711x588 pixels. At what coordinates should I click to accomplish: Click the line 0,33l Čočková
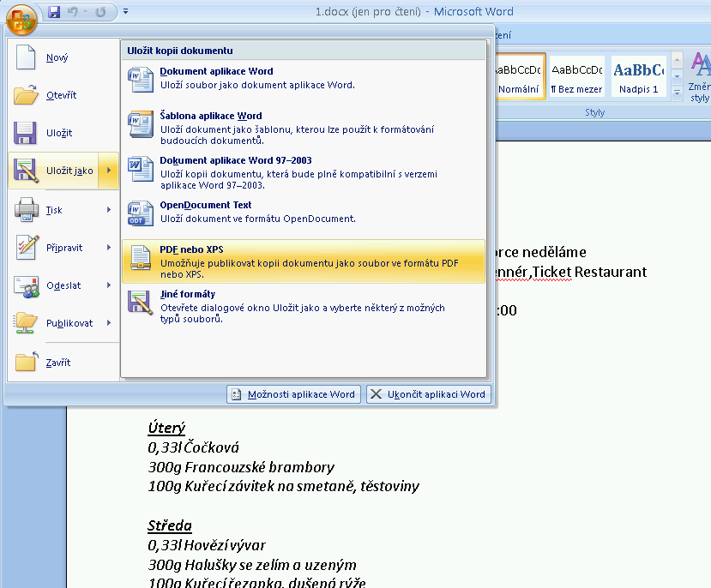click(193, 447)
